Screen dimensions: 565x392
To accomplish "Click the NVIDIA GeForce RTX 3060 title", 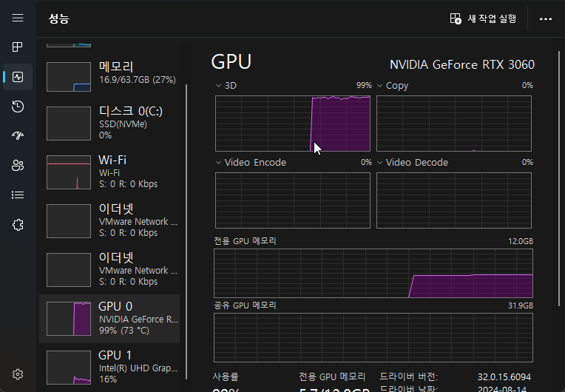I will [x=462, y=64].
